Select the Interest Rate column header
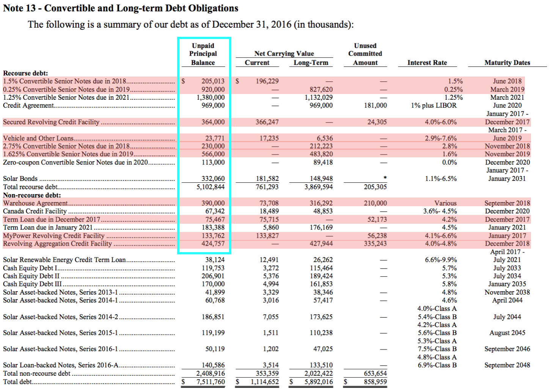Image resolution: width=550 pixels, height=392 pixels. click(427, 63)
